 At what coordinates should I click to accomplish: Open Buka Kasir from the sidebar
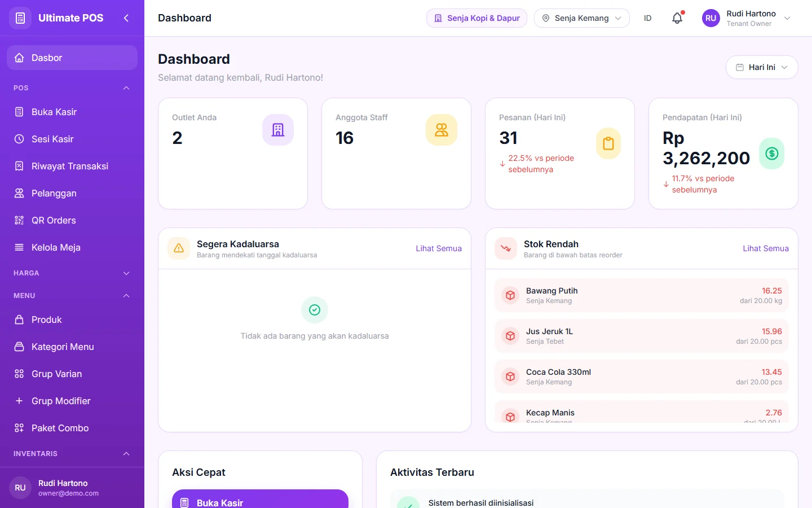point(72,112)
